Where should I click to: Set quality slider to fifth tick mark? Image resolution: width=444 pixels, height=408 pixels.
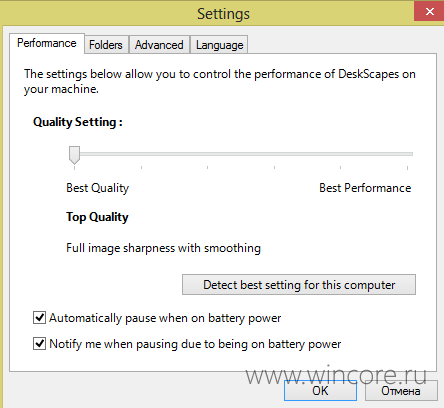point(340,154)
